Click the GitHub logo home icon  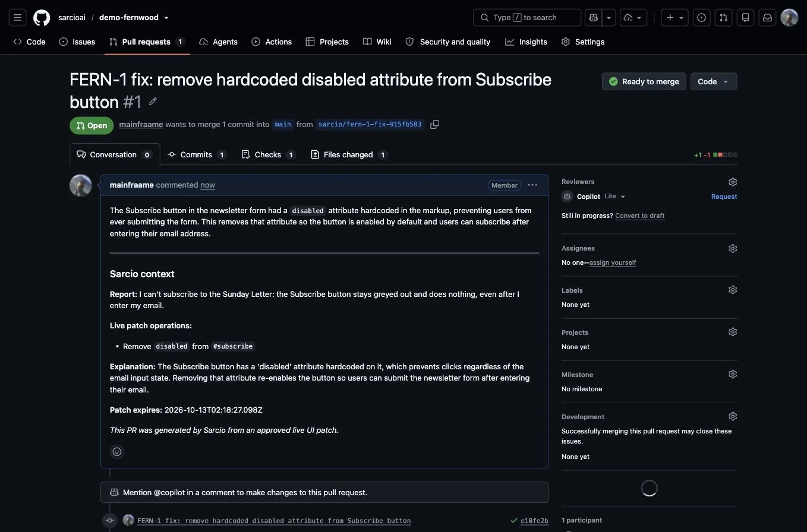pyautogui.click(x=42, y=18)
